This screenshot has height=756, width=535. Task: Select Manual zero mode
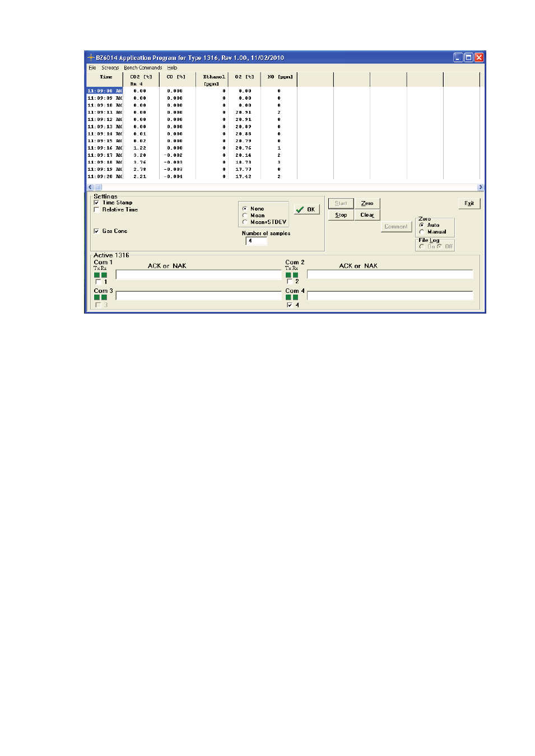point(422,232)
